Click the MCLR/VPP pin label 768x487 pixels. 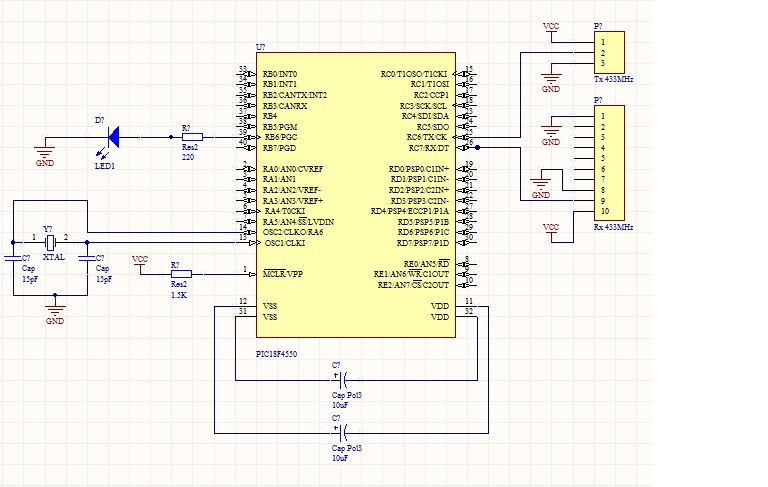click(283, 274)
